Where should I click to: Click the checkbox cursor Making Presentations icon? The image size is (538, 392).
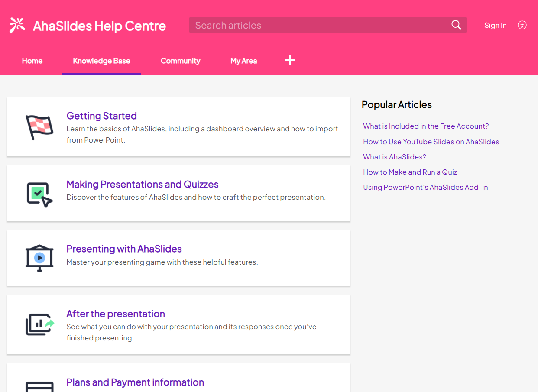(39, 194)
